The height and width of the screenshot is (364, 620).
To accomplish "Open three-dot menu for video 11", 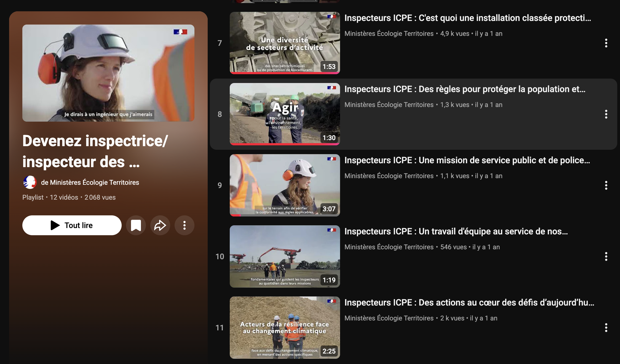I will coord(606,328).
